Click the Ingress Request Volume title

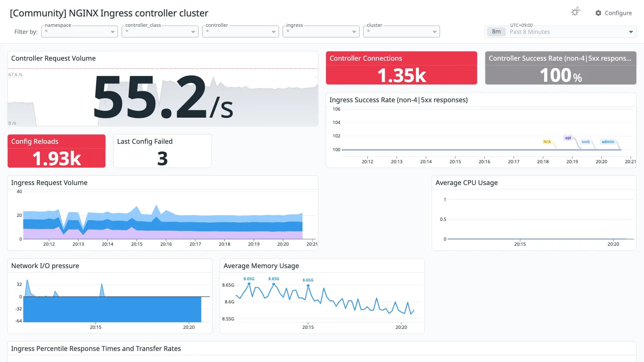coord(49,183)
